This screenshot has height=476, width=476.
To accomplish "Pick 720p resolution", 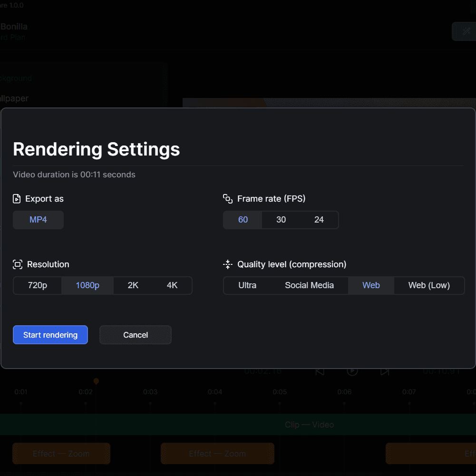I will tap(38, 285).
